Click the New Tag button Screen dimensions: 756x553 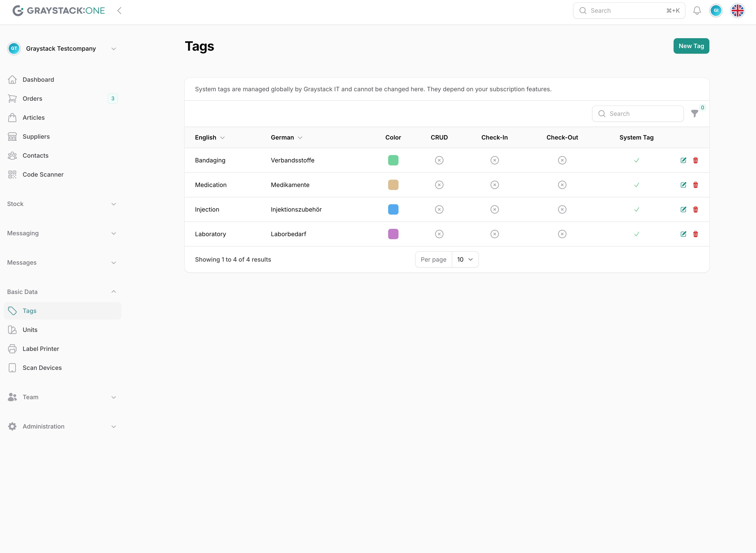coord(691,46)
